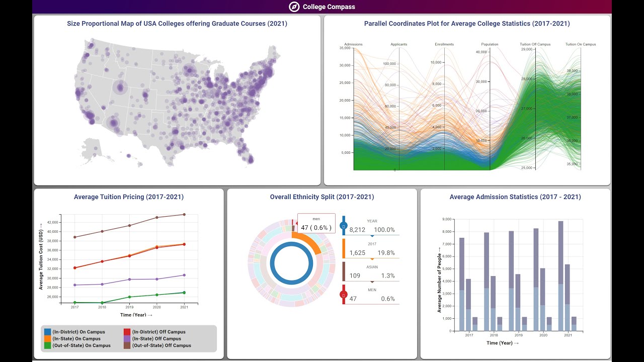Click the shortest 2020 bar in Admission Statistics
The width and height of the screenshot is (644, 362).
pos(548,324)
